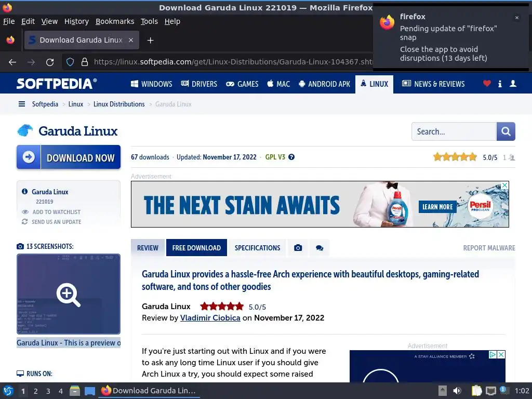View site security via padlock icon

pos(85,62)
